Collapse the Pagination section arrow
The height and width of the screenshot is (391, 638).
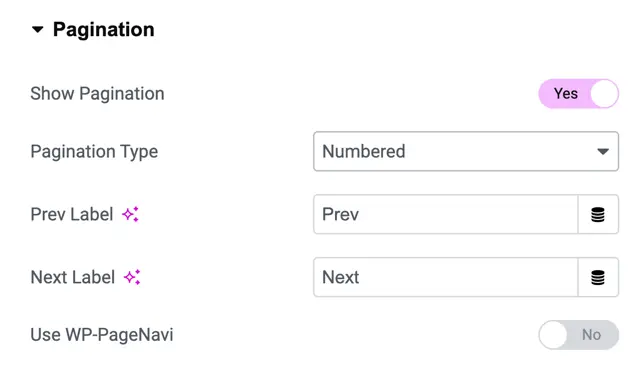pos(37,29)
